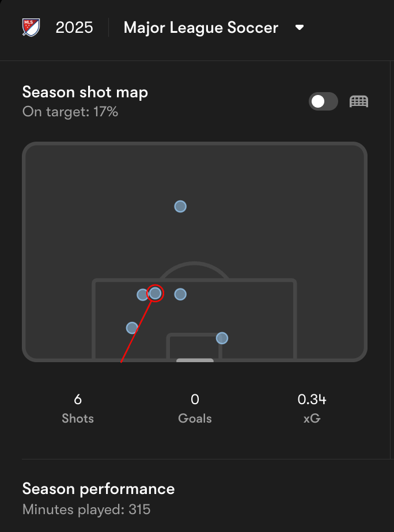Select the long-range shot dot outside the box
This screenshot has width=394, height=532.
point(180,206)
